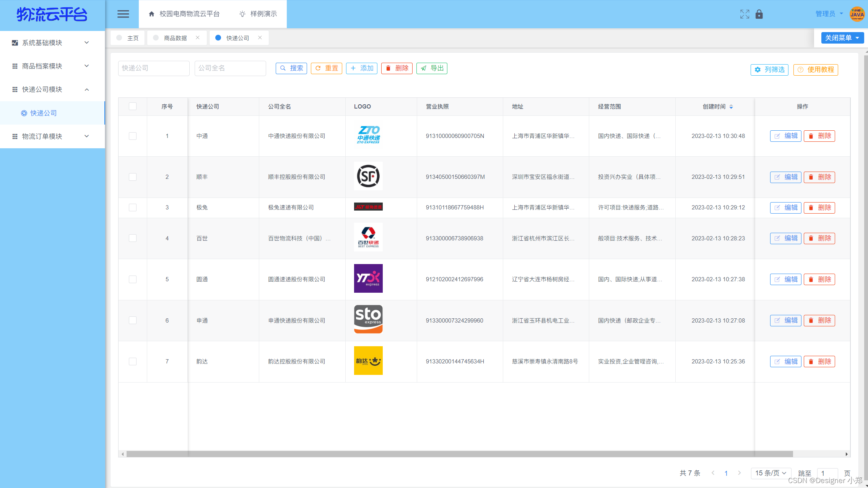868x488 pixels.
Task: Click the horizontal table scrollbar
Action: [x=459, y=454]
